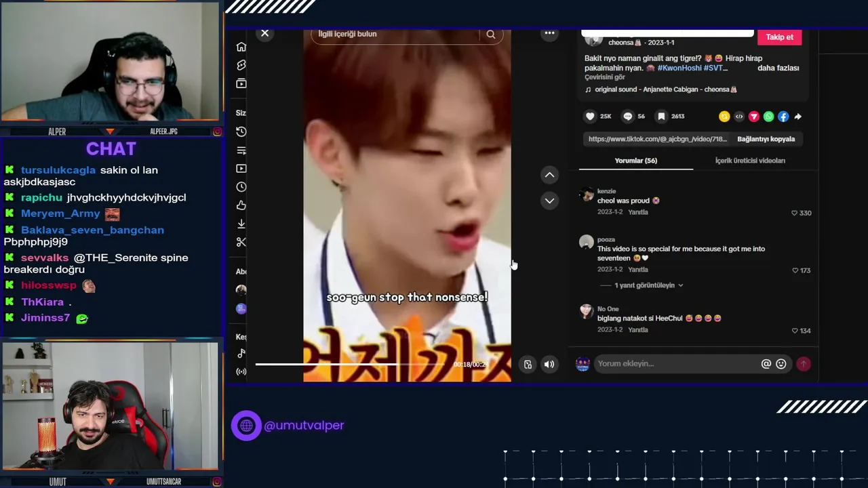Screen dimensions: 868x488
Task: Switch to 'İçerik üreticisi videoları' tab
Action: coord(750,161)
